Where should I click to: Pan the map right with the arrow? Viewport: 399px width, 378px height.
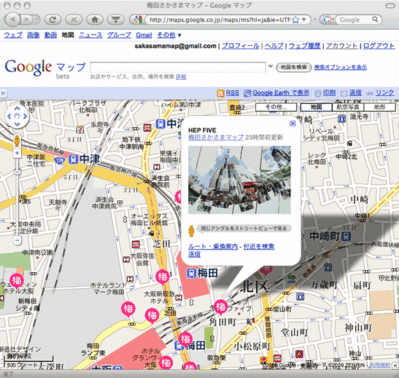[25, 116]
